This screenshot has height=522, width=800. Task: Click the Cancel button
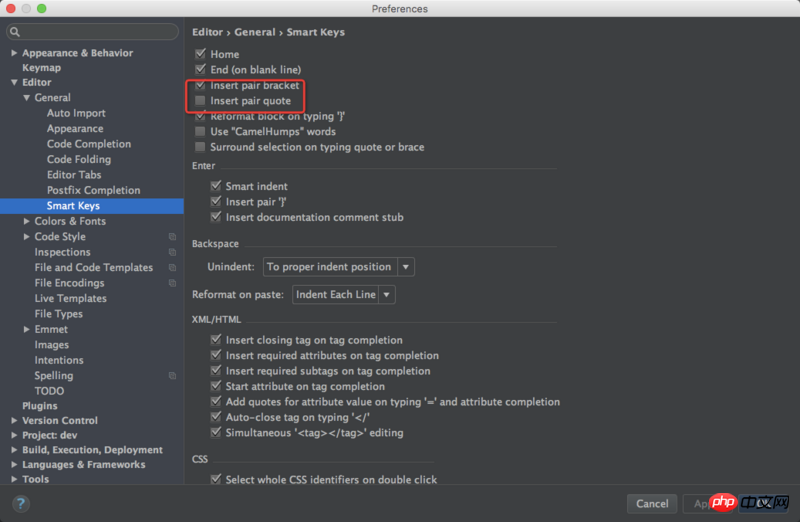652,503
